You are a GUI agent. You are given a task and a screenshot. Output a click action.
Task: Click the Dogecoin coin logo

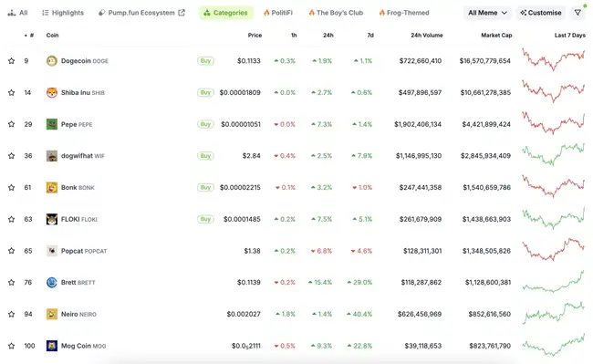pos(52,61)
